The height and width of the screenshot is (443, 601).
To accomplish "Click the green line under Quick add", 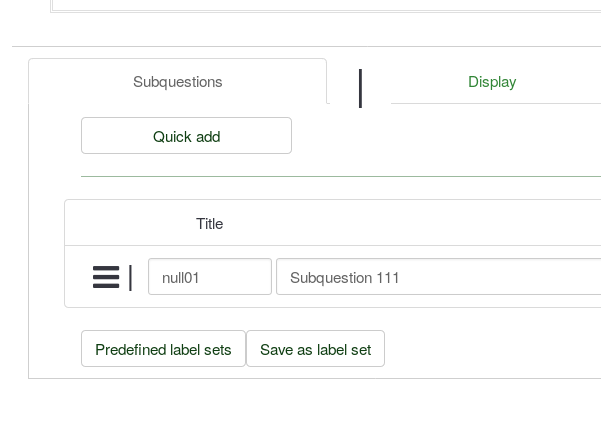I will click(x=340, y=176).
